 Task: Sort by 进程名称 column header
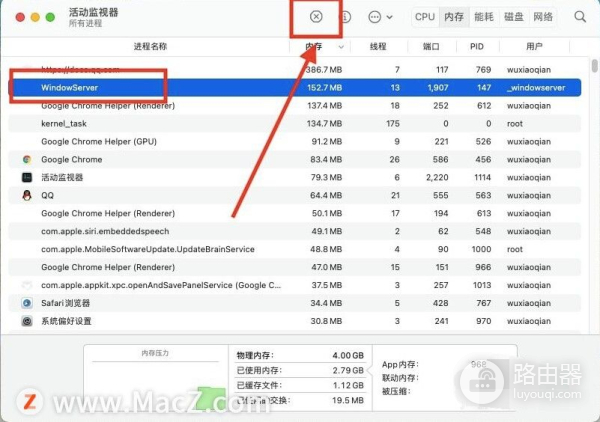(x=150, y=47)
